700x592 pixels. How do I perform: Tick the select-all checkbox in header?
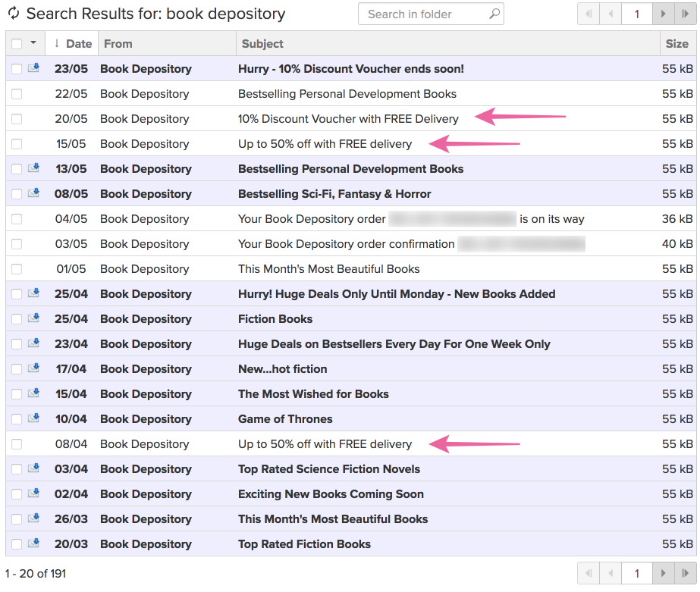(17, 44)
